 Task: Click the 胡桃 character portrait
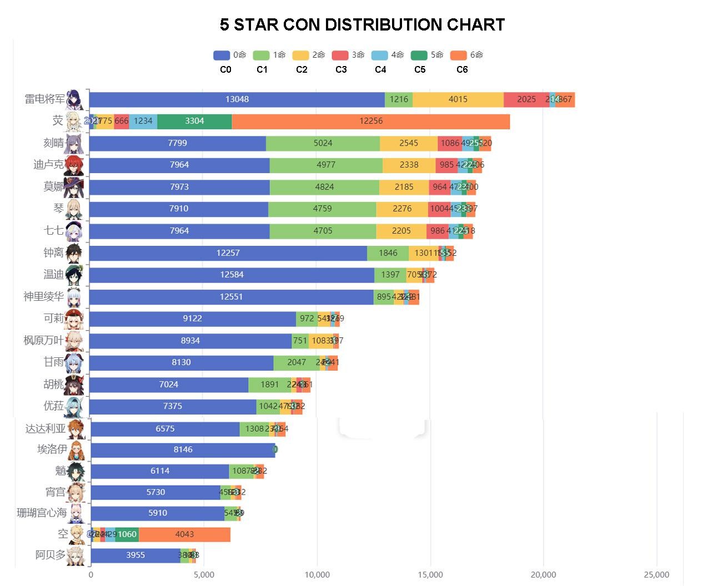[74, 384]
